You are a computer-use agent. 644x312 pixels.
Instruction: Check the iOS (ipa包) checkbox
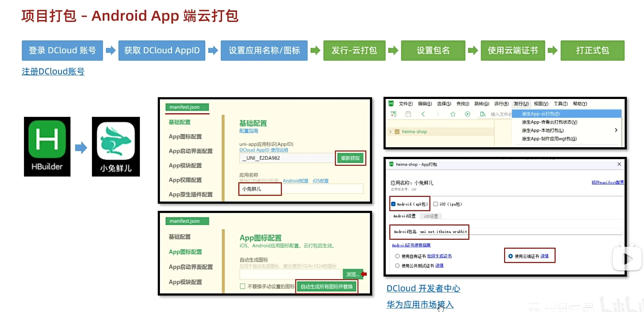[x=435, y=204]
